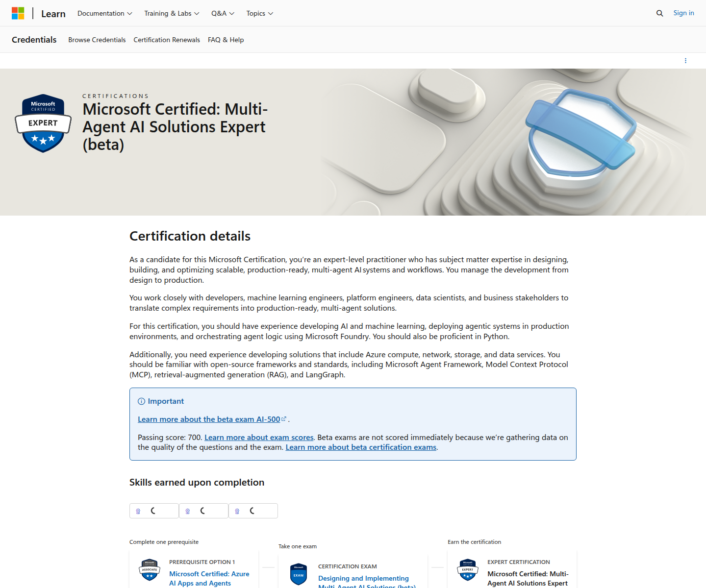Click the external link icon after AI-500

click(x=284, y=419)
